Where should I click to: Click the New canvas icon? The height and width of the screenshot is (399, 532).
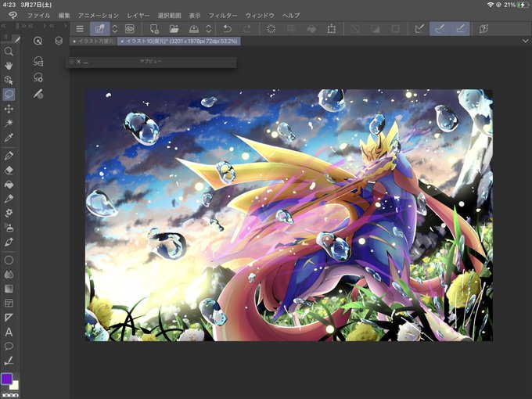[154, 29]
